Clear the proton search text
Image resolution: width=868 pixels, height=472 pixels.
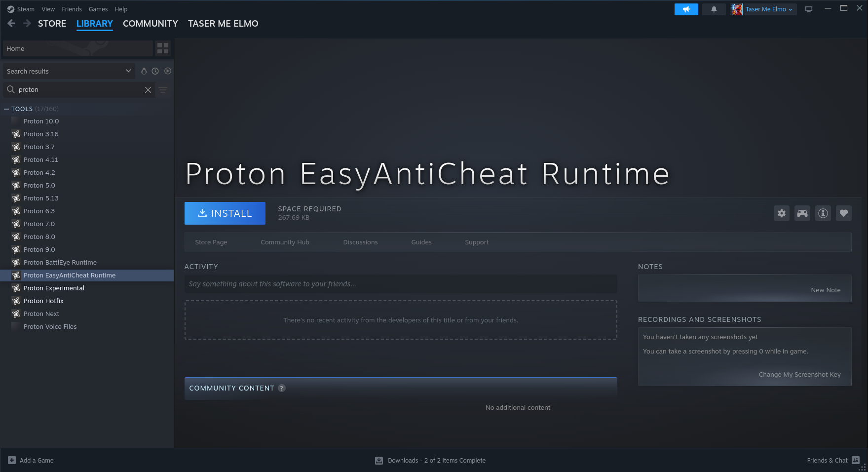(x=148, y=90)
